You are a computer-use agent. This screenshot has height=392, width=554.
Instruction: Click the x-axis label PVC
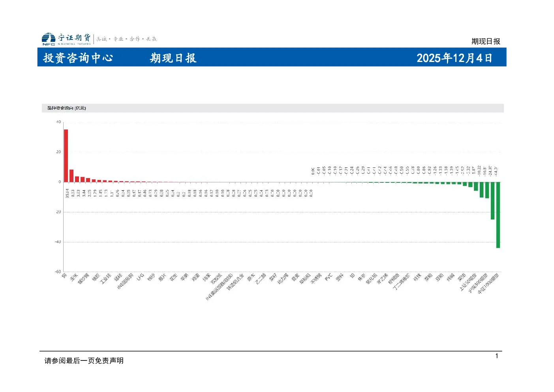click(x=329, y=277)
